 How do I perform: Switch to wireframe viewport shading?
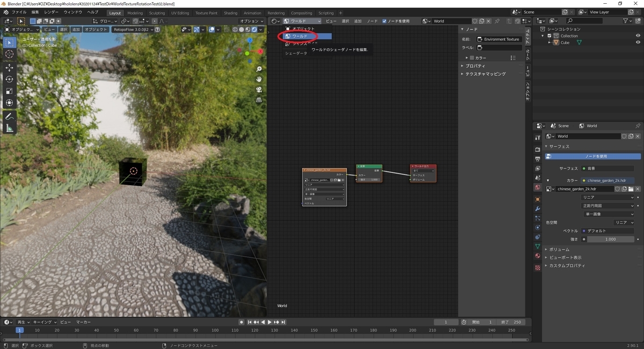(235, 30)
